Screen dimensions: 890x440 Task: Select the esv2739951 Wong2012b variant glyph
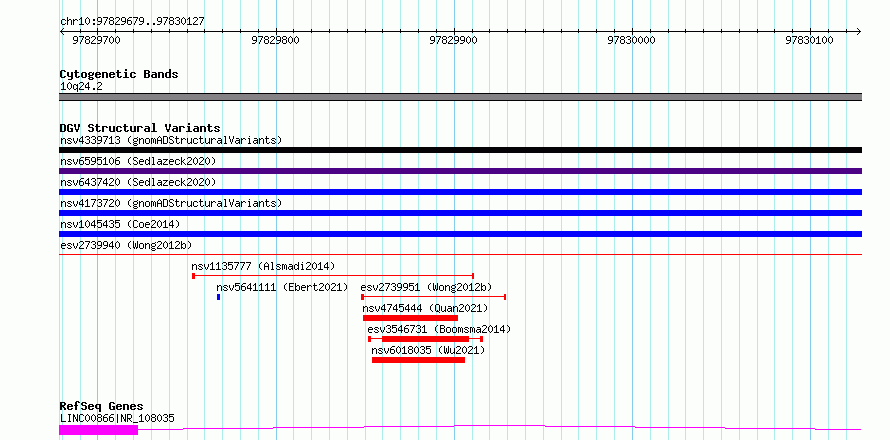tap(434, 297)
